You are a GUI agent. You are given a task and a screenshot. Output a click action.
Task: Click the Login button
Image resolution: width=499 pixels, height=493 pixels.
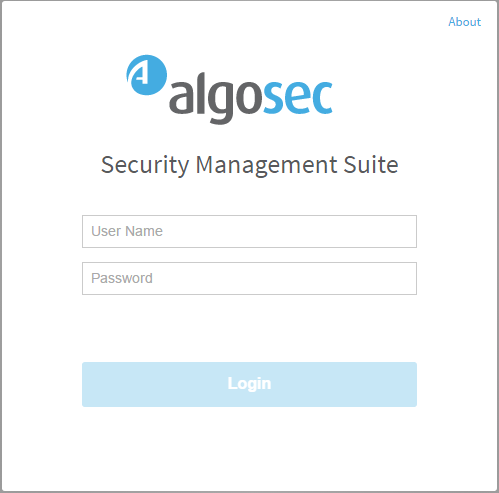249,384
